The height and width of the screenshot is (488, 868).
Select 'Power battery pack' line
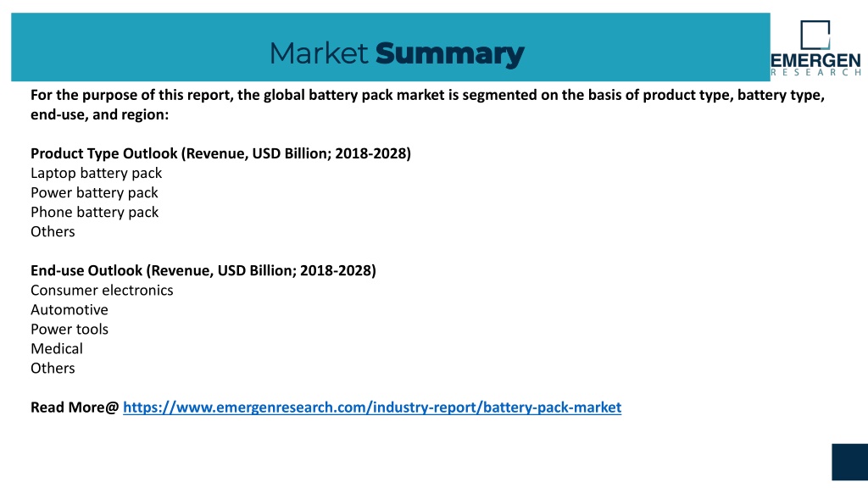(94, 192)
